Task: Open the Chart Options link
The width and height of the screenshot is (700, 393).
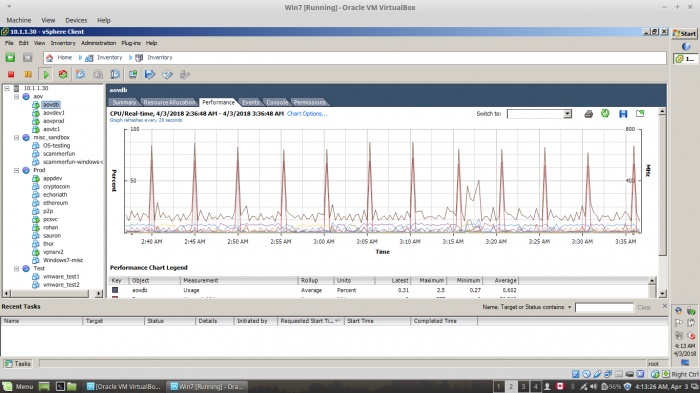Action: tap(307, 113)
